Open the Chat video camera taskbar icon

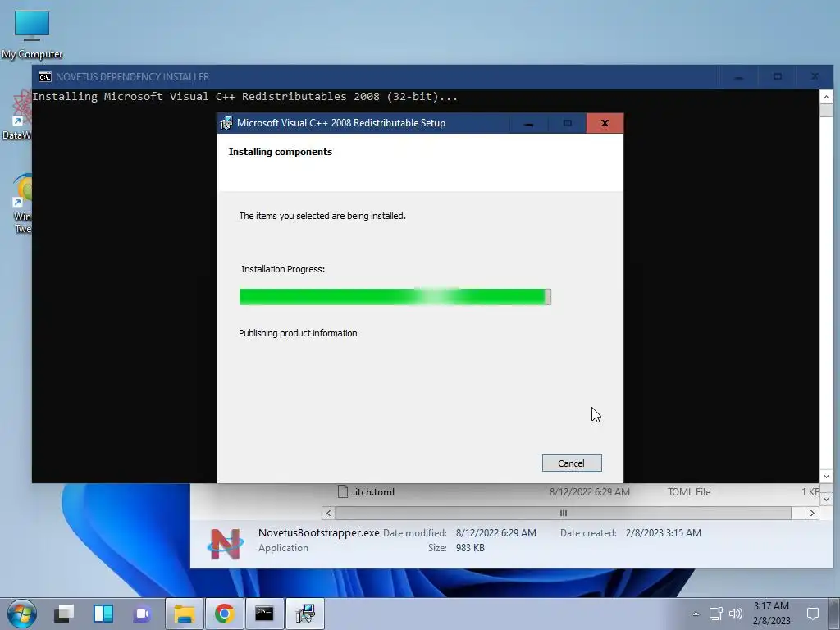coord(143,614)
